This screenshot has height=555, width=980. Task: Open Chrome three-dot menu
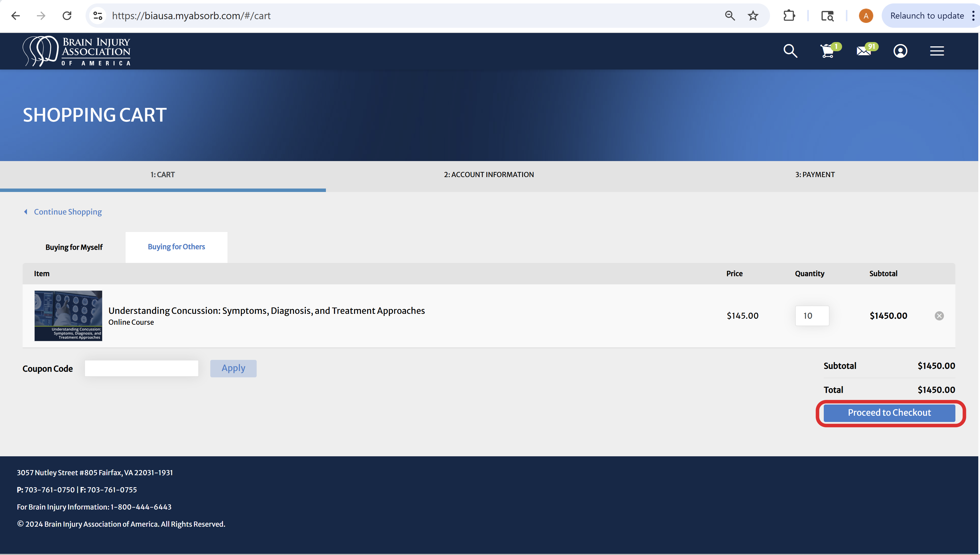pos(973,16)
